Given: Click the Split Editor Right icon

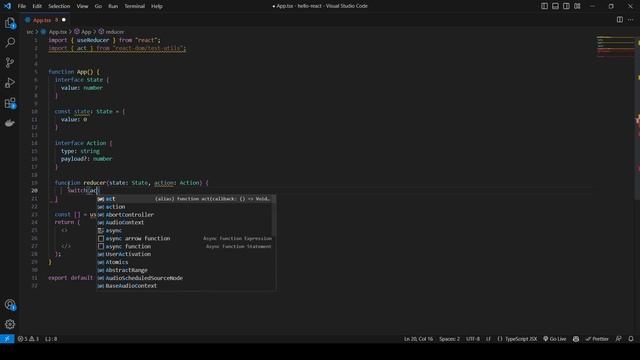Looking at the screenshot, I should (620, 20).
